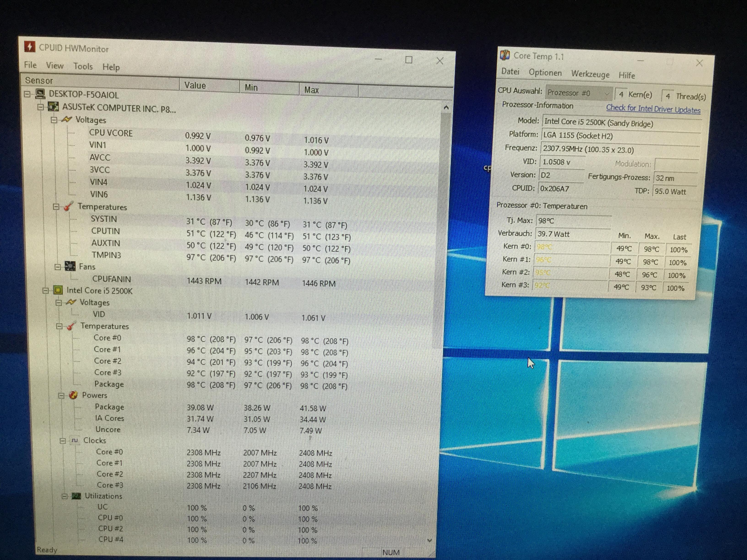The height and width of the screenshot is (560, 747).
Task: Collapse the Intel Core i5 2500K node
Action: [46, 290]
